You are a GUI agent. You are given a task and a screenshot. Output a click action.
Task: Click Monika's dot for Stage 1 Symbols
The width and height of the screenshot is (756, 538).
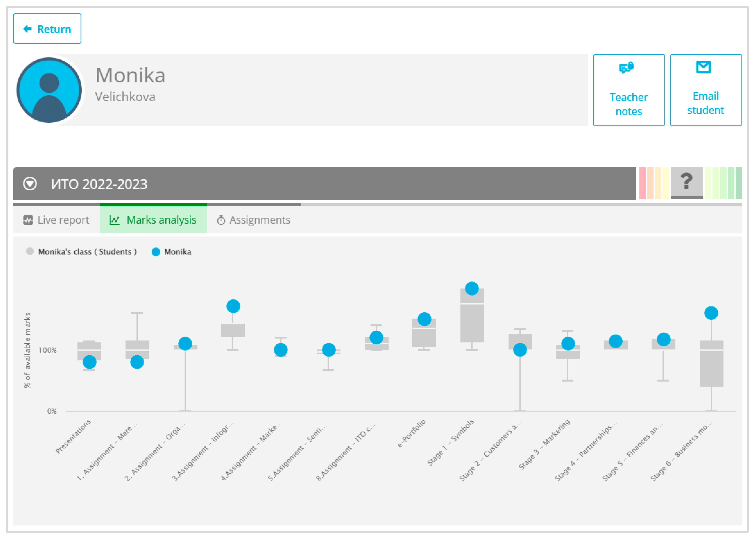[x=472, y=289]
